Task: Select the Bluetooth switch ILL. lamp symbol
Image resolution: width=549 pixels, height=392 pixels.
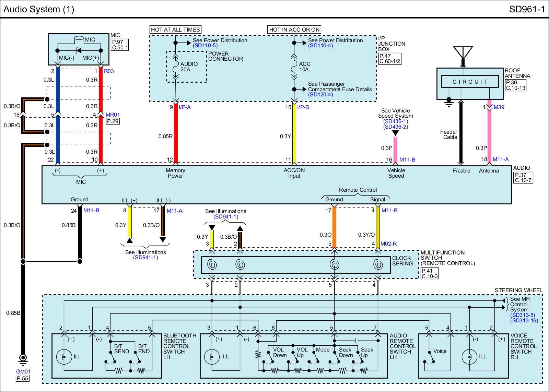Action: click(64, 357)
